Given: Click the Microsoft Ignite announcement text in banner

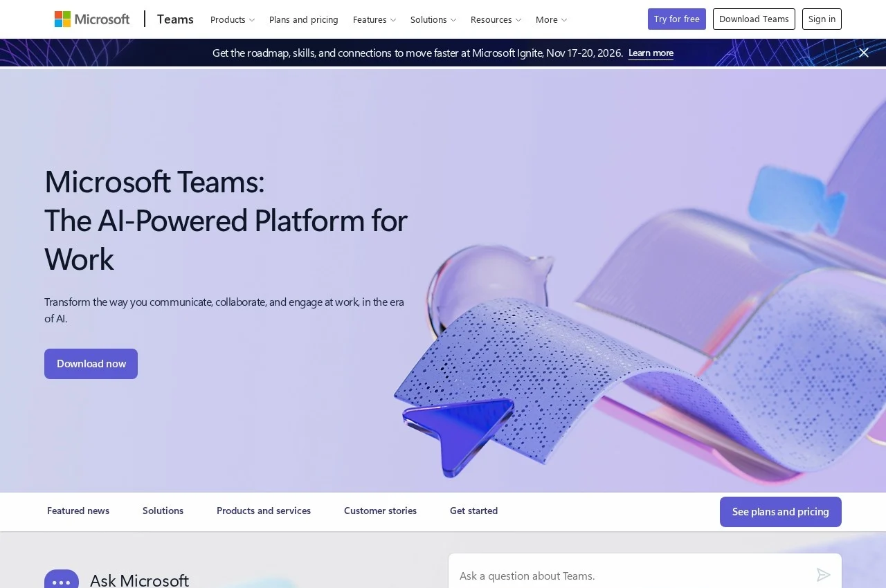Looking at the screenshot, I should pos(417,53).
